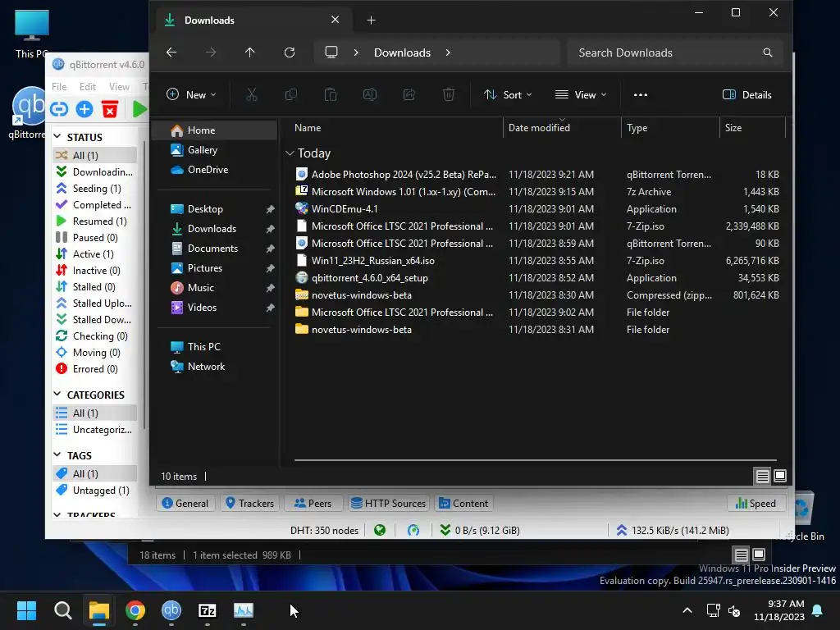Click the qBittorrent globe connection status icon

point(380,531)
